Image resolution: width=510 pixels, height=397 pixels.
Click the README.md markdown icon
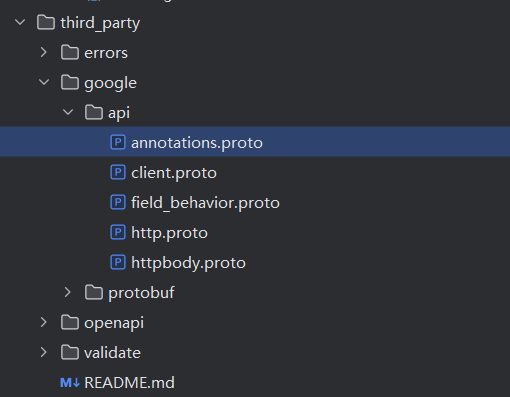point(70,383)
